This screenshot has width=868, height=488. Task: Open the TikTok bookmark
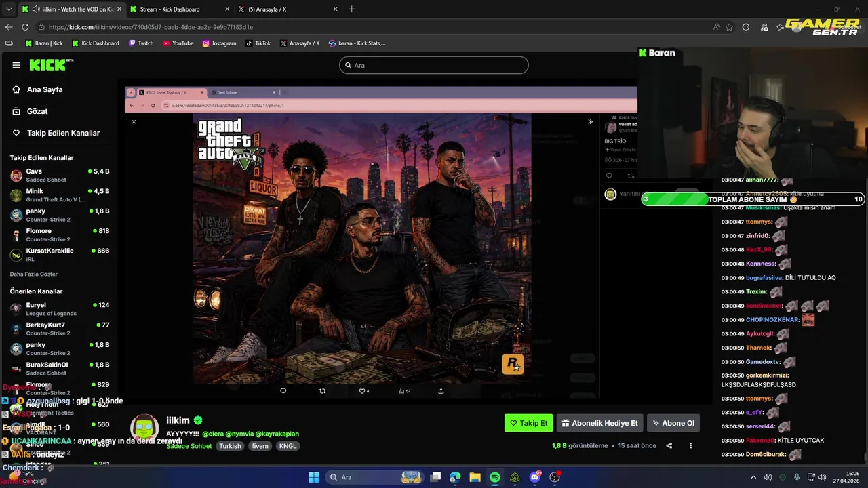tap(258, 43)
